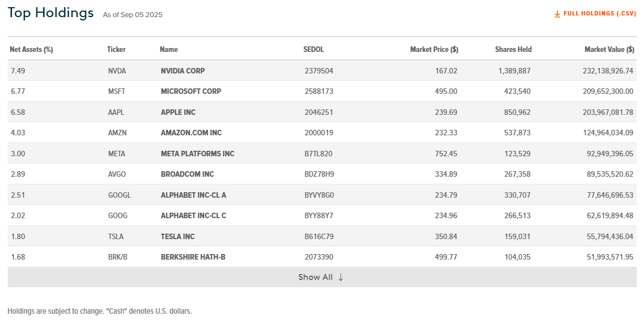Click the Market Price ($) column header
The width and height of the screenshot is (644, 322).
pos(434,49)
